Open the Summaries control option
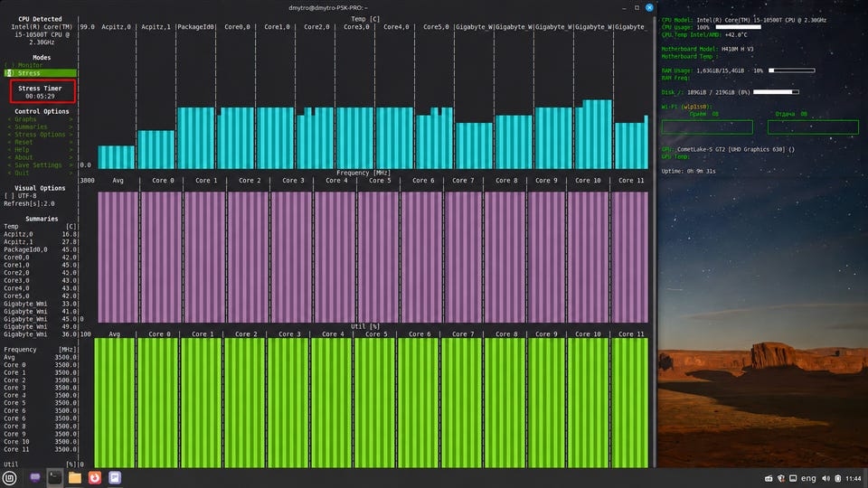The height and width of the screenshot is (488, 868). (x=40, y=127)
